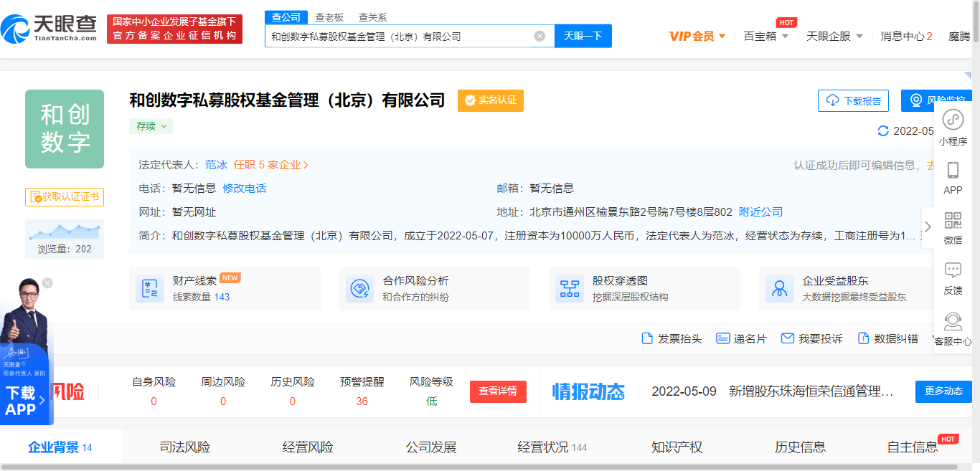
Task: Switch to the 查老板 search tab
Action: click(x=329, y=16)
